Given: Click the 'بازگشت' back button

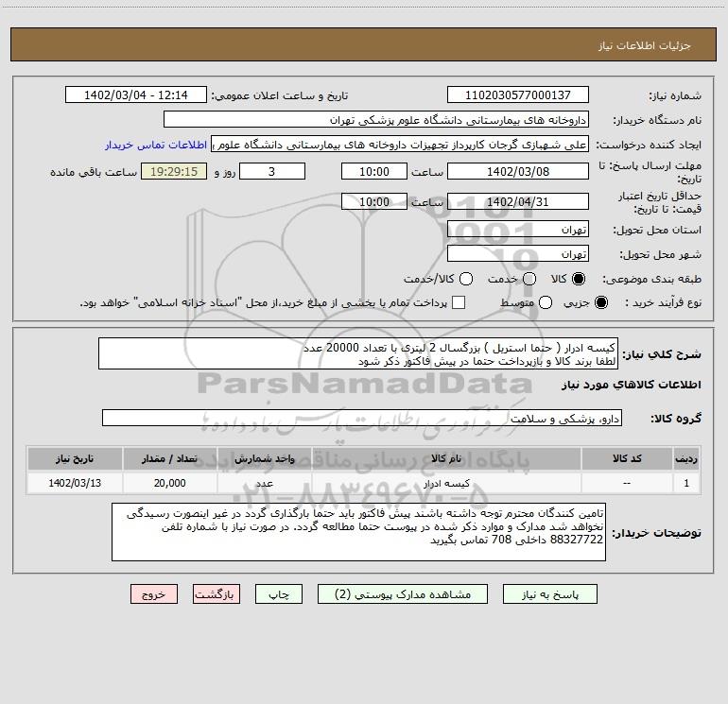Looking at the screenshot, I should pyautogui.click(x=217, y=594).
